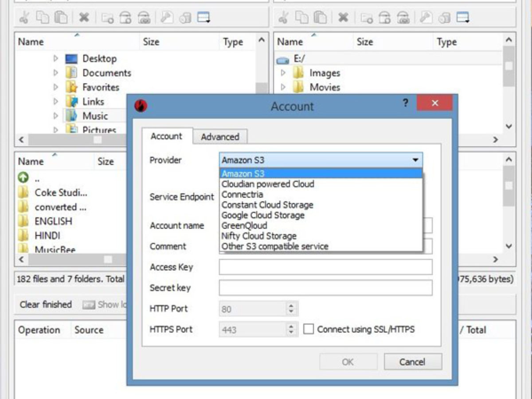Click Paste icon in right pane toolbar

click(320, 17)
